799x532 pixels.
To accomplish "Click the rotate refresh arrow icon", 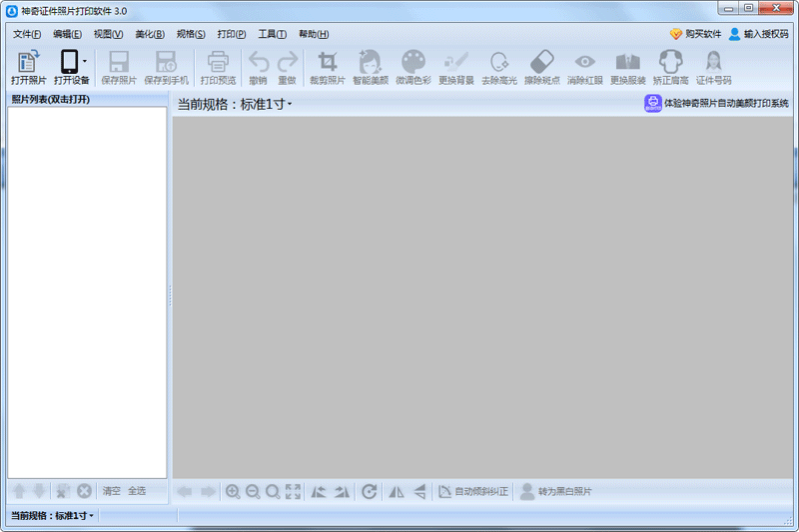I will (x=369, y=491).
